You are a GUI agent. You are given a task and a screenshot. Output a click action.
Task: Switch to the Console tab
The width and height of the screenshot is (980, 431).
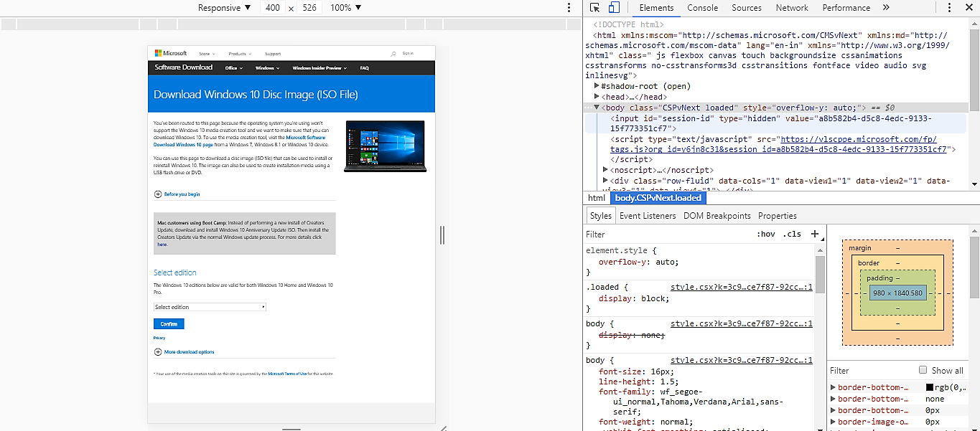[x=702, y=8]
